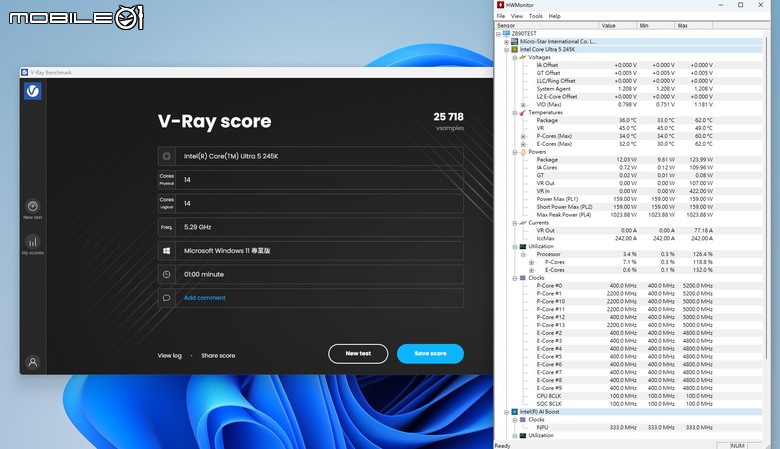Open My scores bar chart icon

coord(33,242)
